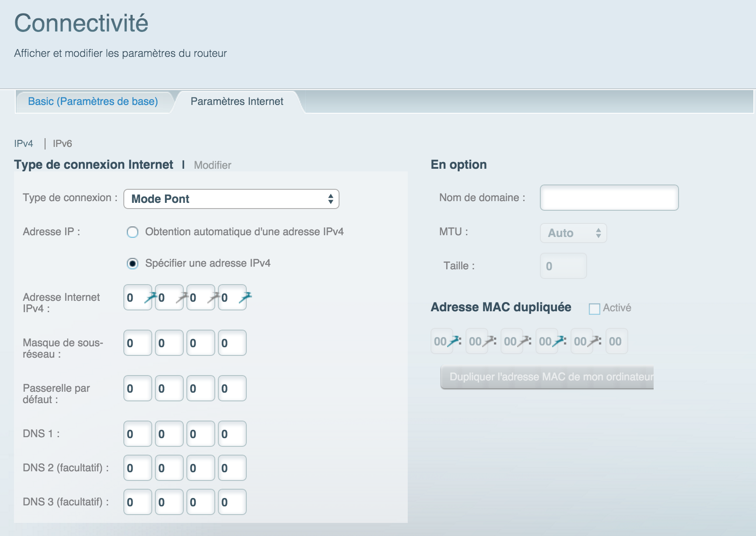
Task: Click Dupliquer l'adresse MAC de mon ordinateur
Action: click(547, 377)
